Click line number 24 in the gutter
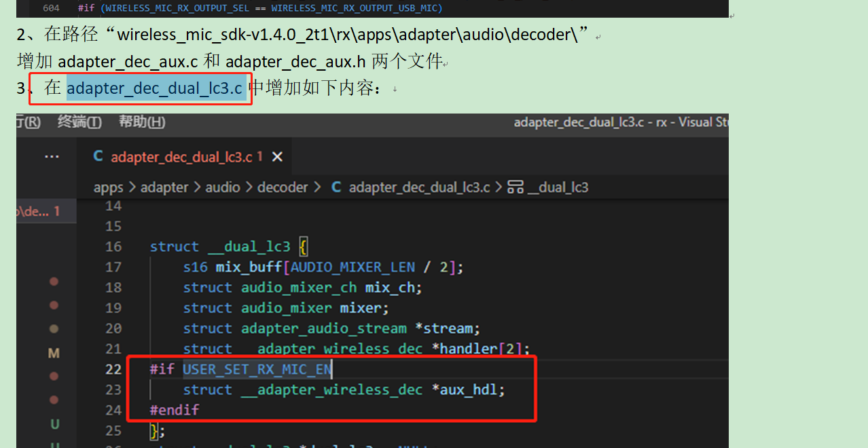 pyautogui.click(x=113, y=410)
